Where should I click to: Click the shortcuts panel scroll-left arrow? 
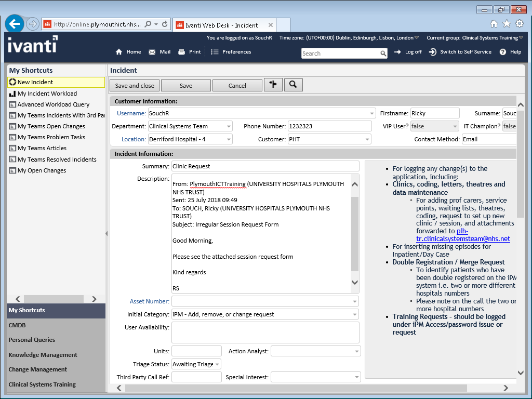coord(18,299)
